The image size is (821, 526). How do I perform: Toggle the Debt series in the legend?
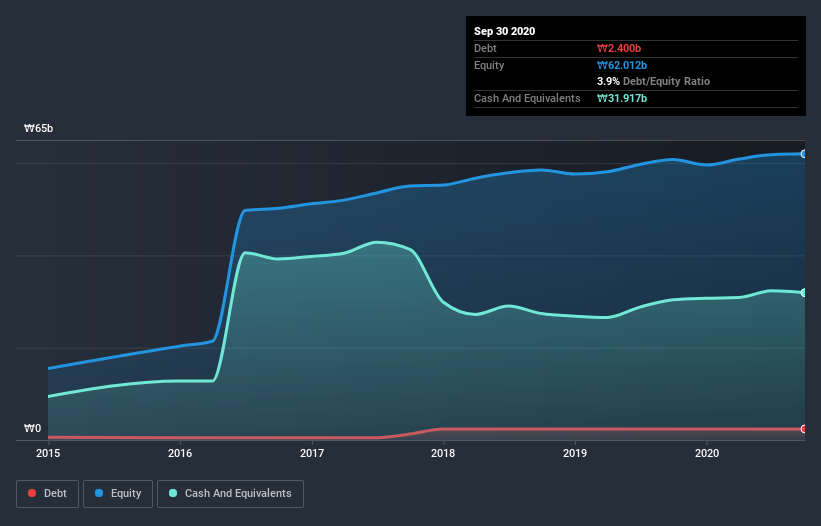tap(47, 494)
